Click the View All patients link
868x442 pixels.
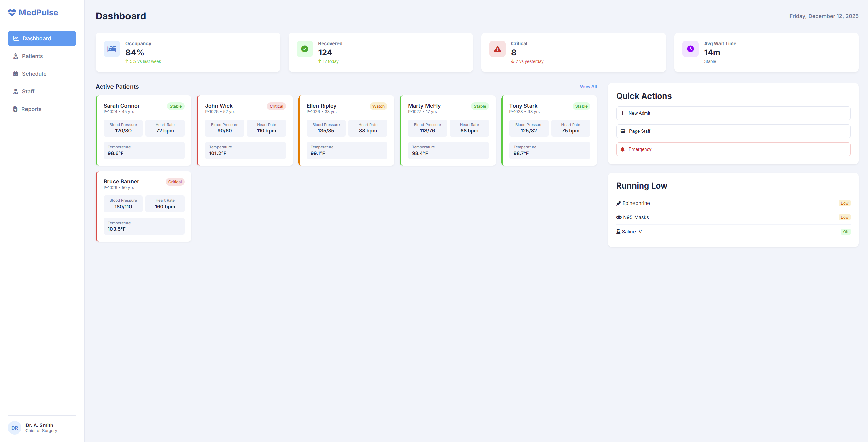[588, 87]
